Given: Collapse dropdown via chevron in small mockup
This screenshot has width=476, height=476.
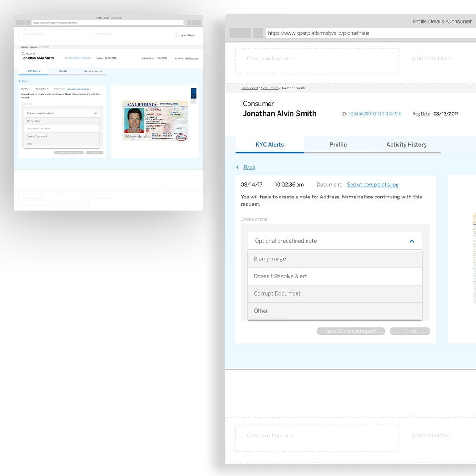Looking at the screenshot, I should pos(95,114).
